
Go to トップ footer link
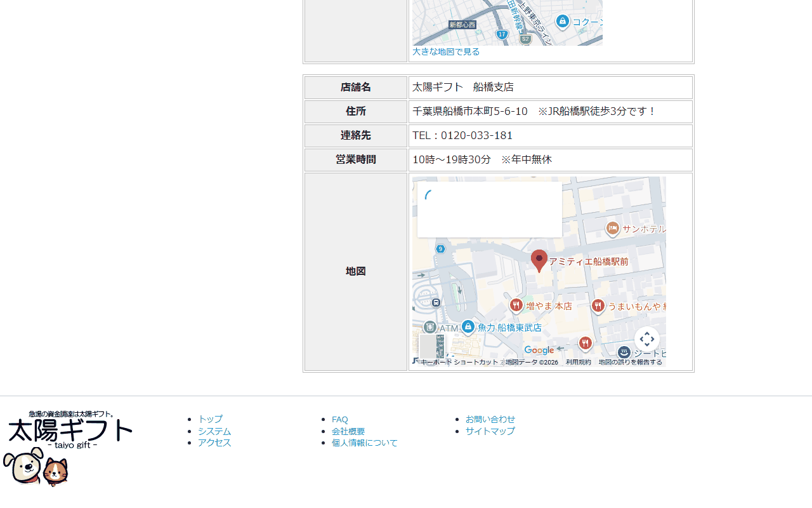pos(210,419)
